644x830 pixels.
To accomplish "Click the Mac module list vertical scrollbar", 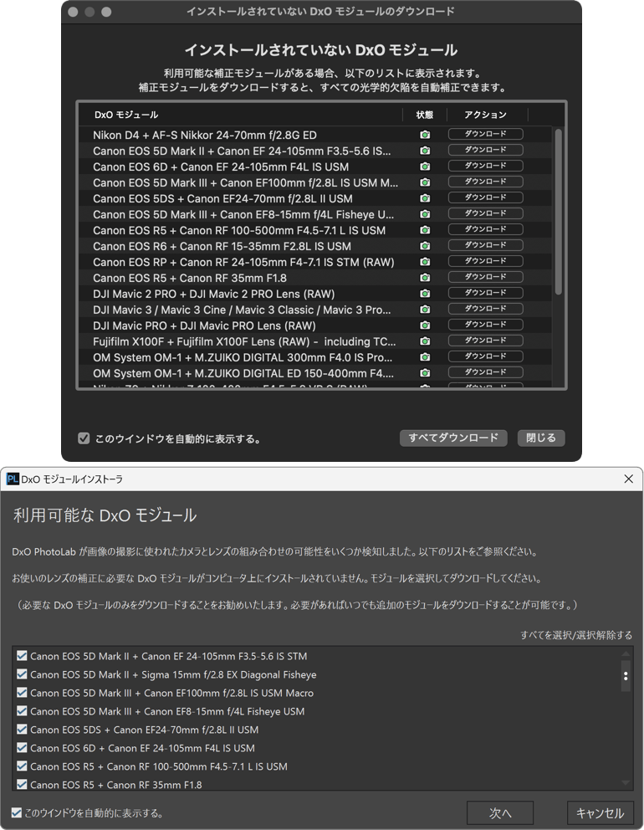I will (x=559, y=212).
